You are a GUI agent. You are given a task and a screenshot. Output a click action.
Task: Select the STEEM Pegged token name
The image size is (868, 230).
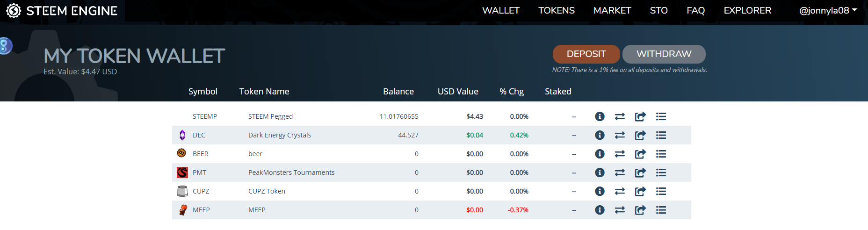(270, 116)
